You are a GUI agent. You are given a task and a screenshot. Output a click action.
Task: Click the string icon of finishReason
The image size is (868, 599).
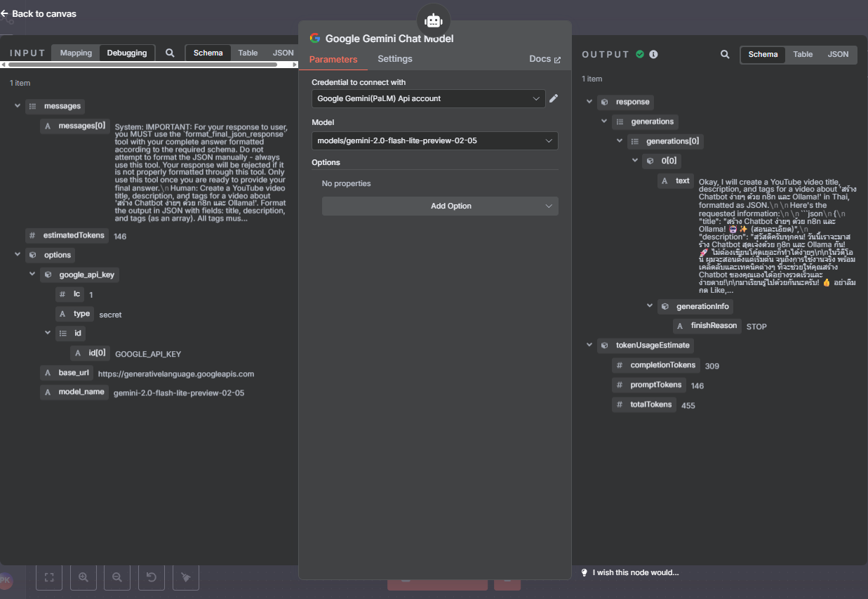pos(680,326)
